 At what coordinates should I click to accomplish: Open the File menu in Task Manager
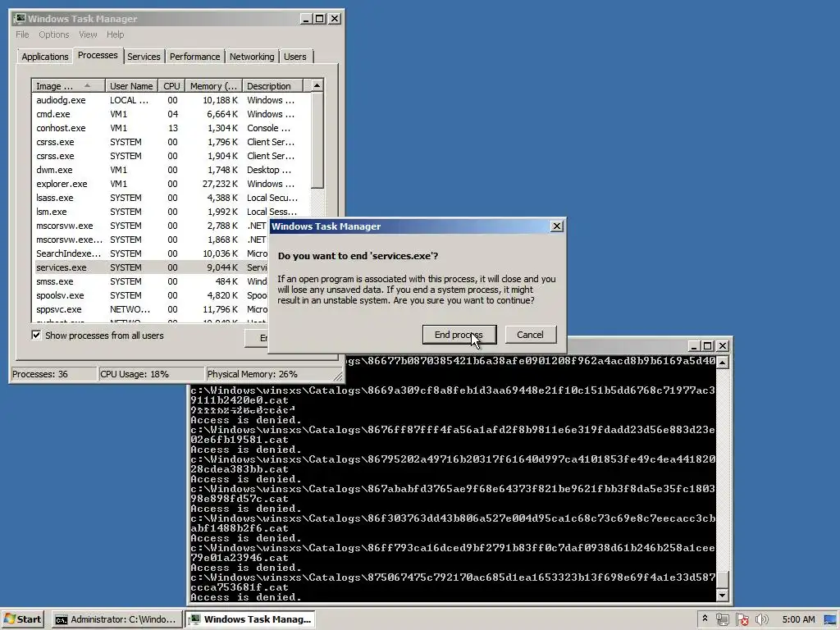pyautogui.click(x=22, y=34)
